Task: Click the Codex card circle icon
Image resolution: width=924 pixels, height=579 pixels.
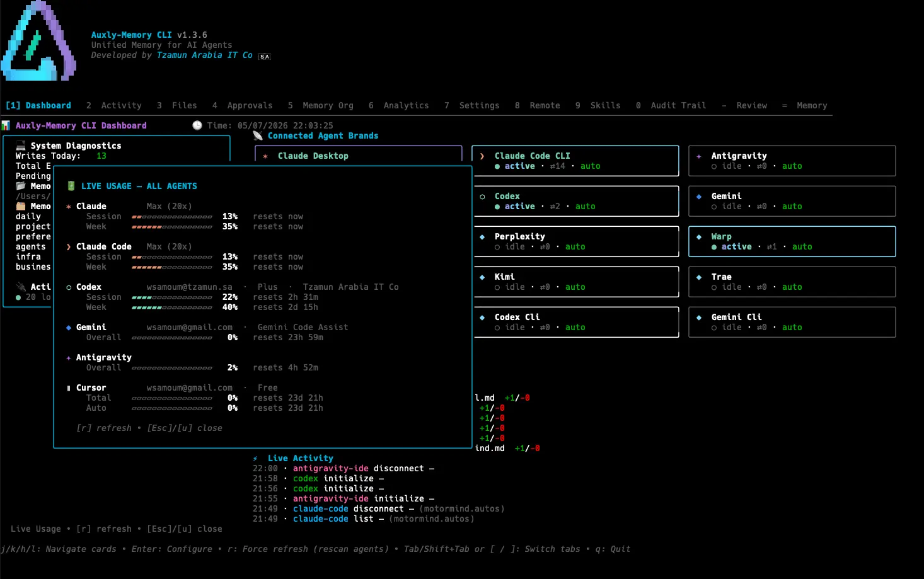Action: 482,197
